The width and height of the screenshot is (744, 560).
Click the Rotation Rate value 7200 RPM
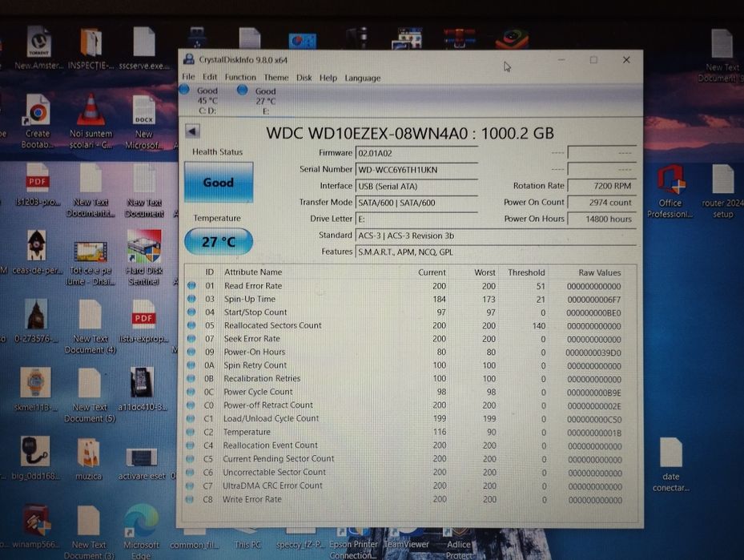click(601, 186)
